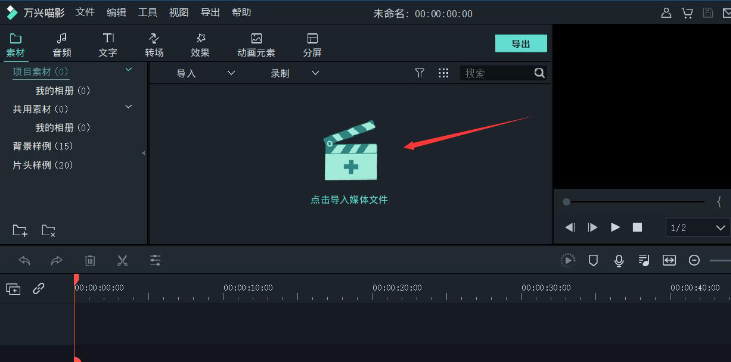Collapse the 共用素材 chevron

click(x=129, y=107)
